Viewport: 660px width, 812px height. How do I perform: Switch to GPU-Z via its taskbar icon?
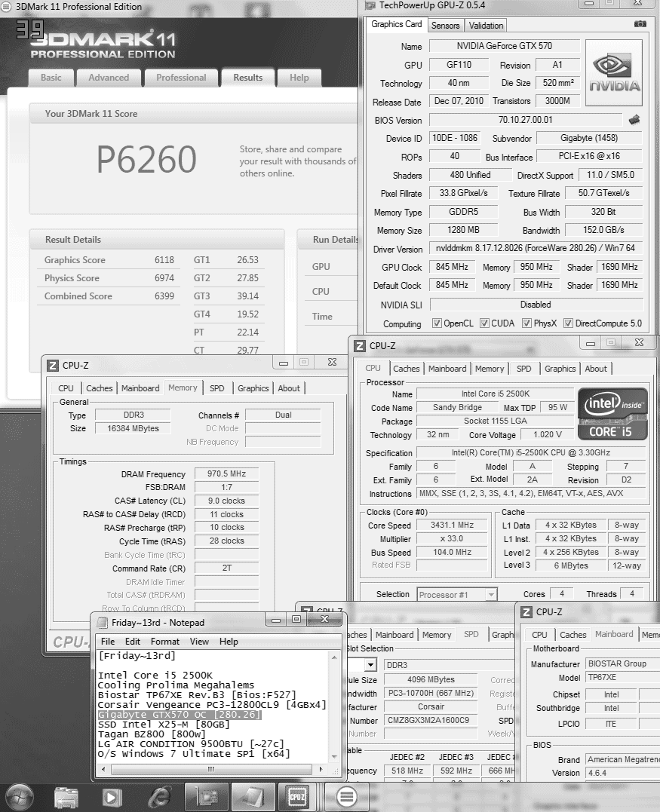(x=206, y=797)
